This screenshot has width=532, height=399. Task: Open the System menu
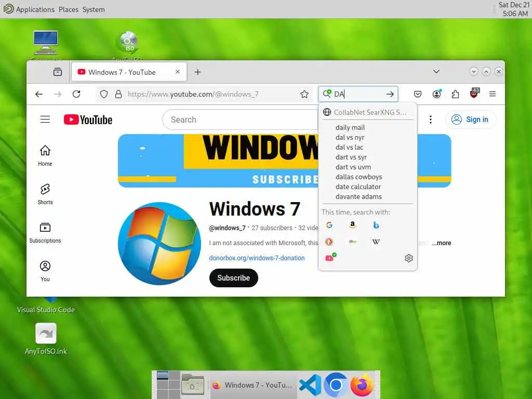[94, 9]
